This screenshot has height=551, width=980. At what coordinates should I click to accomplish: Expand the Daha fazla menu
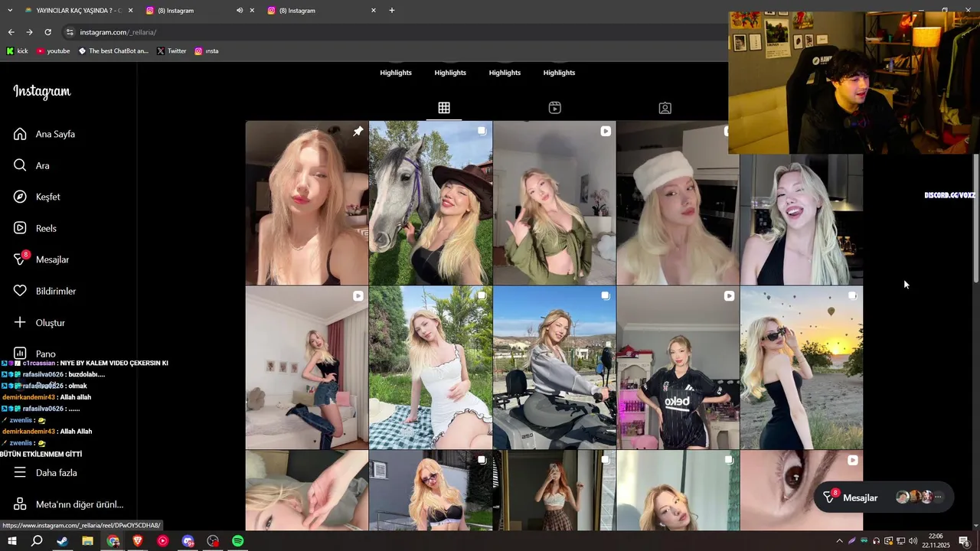tap(45, 473)
